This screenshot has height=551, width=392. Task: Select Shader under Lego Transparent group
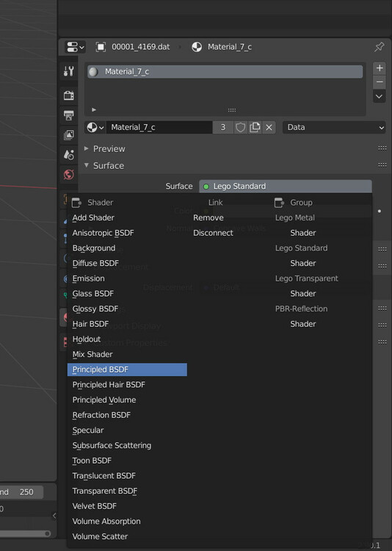(x=302, y=293)
